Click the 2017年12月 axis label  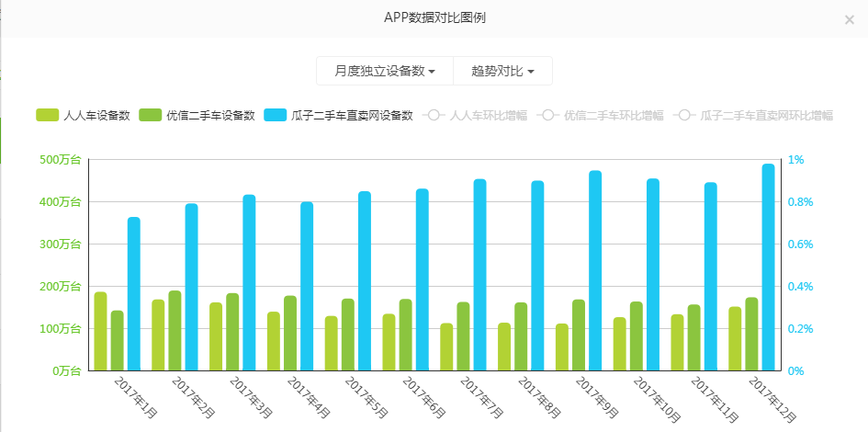[x=772, y=399]
